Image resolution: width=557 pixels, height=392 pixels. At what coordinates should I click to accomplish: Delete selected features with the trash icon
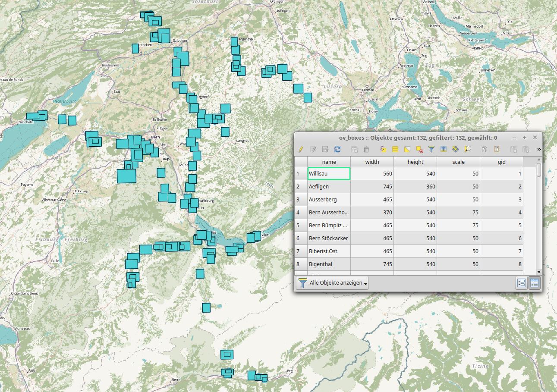pyautogui.click(x=366, y=149)
